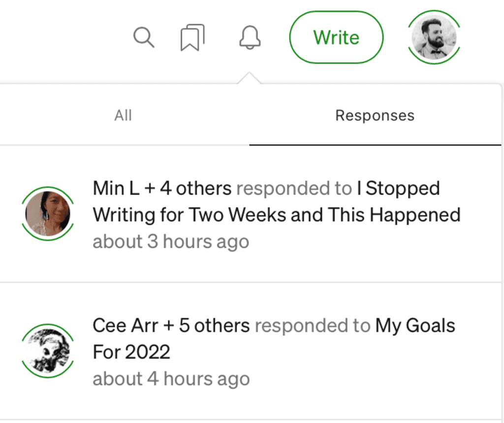
Task: Click the "about 4 hours ago" timestamp
Action: click(171, 379)
